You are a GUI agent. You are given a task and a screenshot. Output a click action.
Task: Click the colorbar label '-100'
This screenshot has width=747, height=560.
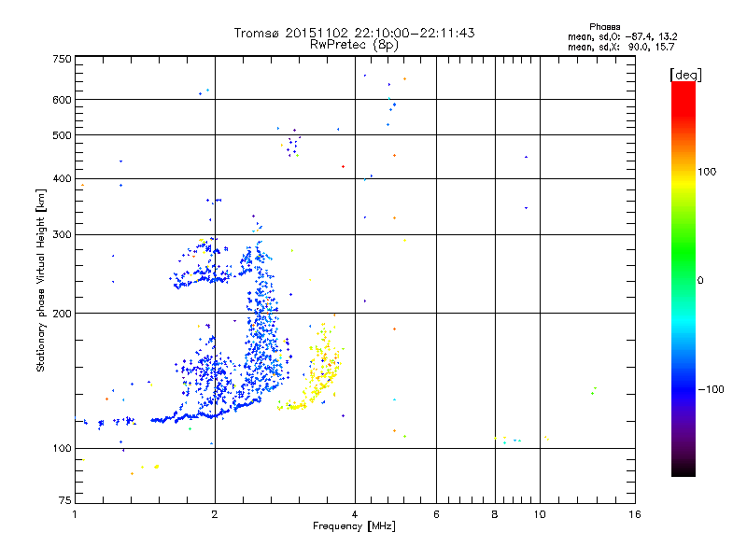(711, 389)
